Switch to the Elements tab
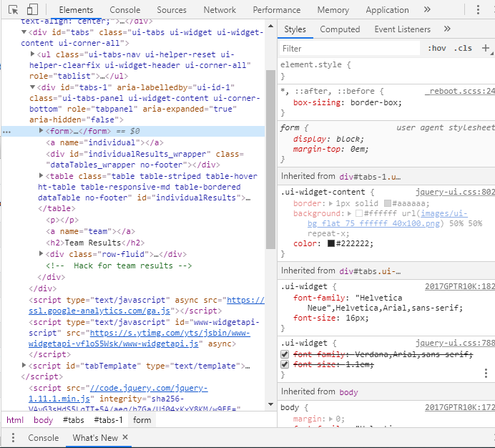The height and width of the screenshot is (448, 495). click(x=76, y=10)
